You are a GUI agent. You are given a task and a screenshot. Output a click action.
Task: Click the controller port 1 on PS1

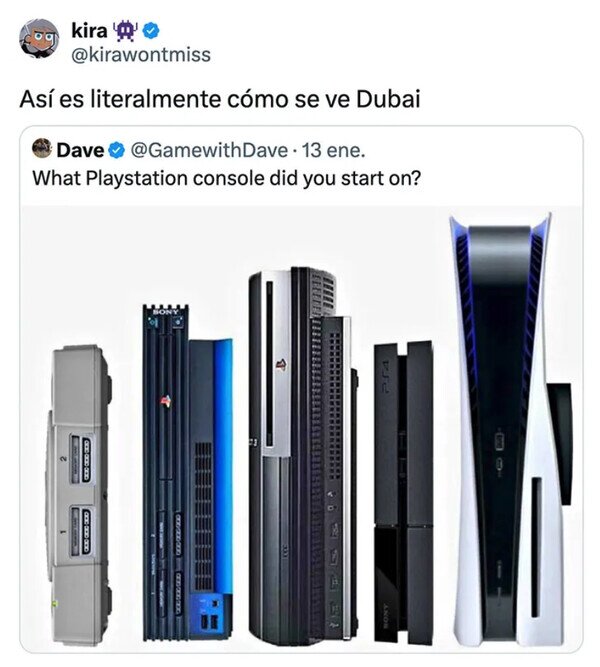[82, 532]
